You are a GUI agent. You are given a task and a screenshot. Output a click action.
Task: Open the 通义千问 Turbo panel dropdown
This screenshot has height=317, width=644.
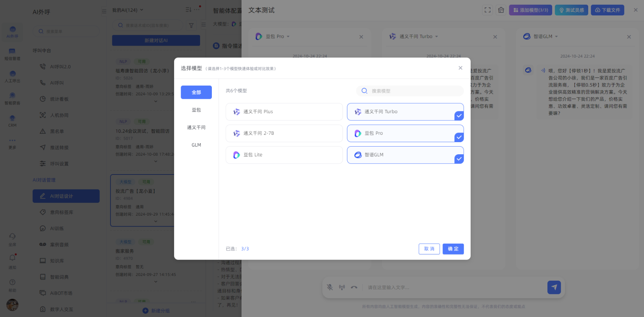click(x=419, y=36)
